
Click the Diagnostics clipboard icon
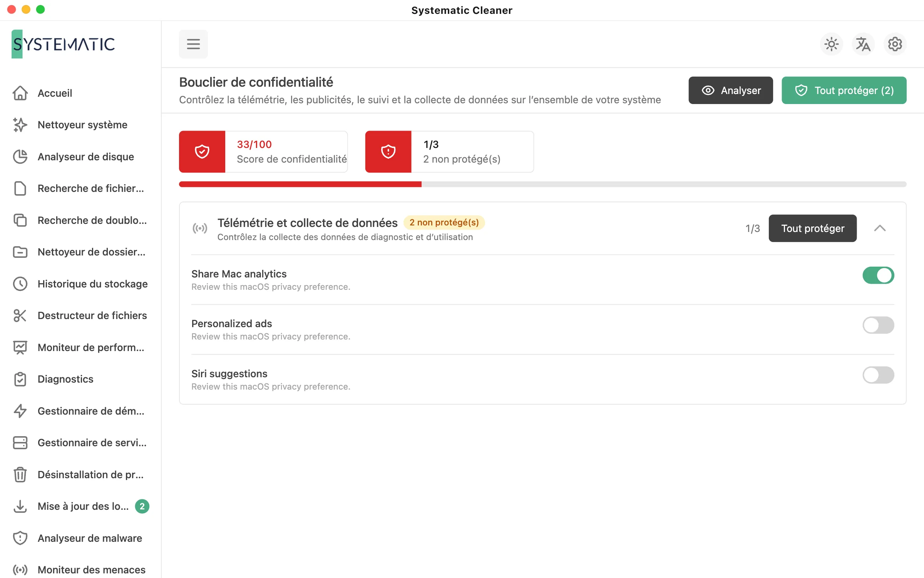coord(20,379)
